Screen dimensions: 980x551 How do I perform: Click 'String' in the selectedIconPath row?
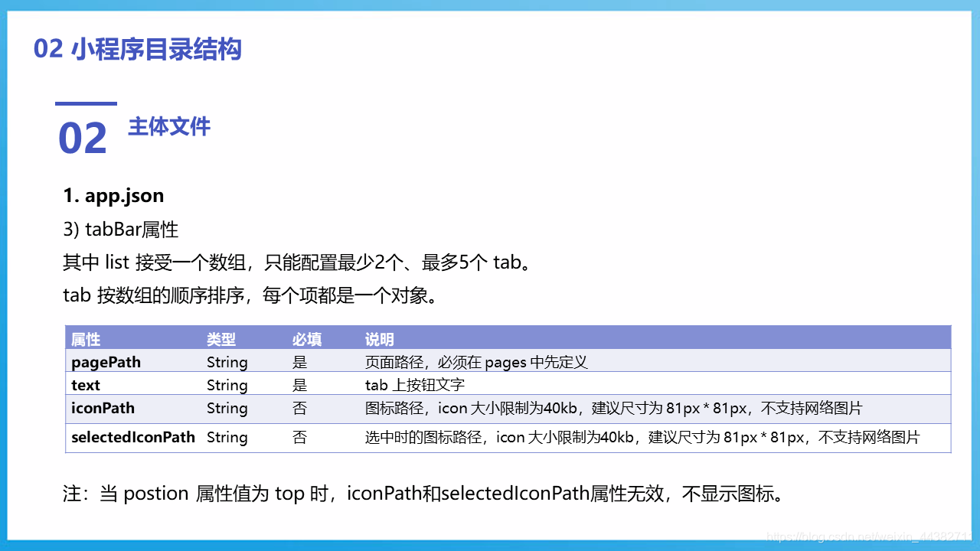click(227, 437)
